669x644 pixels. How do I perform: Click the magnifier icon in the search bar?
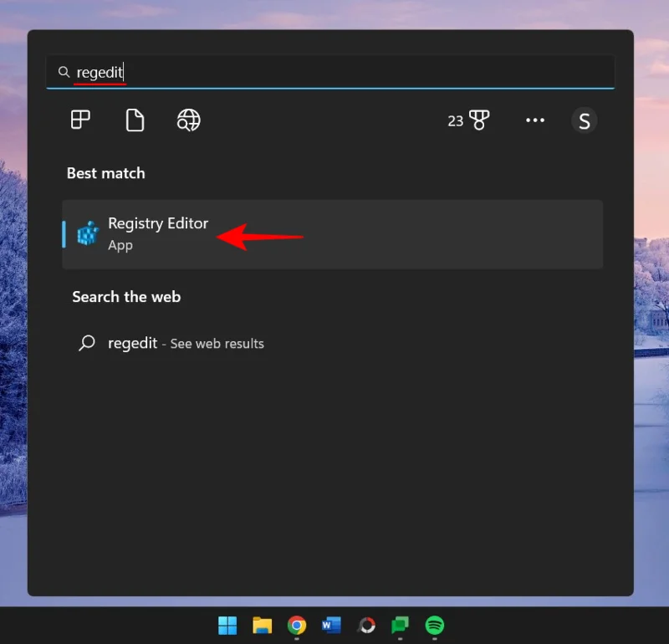point(64,72)
